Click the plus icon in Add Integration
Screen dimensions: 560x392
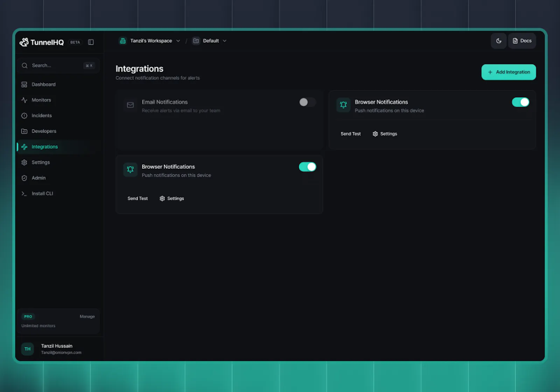click(x=490, y=72)
